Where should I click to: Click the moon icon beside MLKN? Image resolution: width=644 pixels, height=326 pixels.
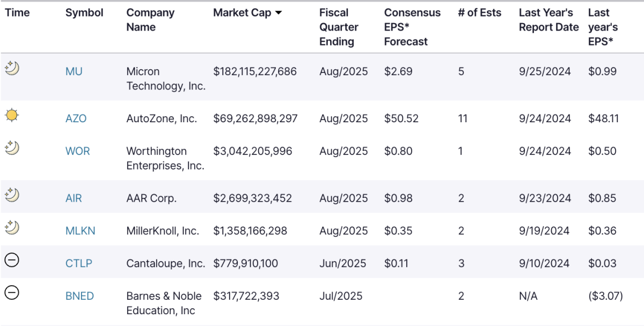point(12,227)
